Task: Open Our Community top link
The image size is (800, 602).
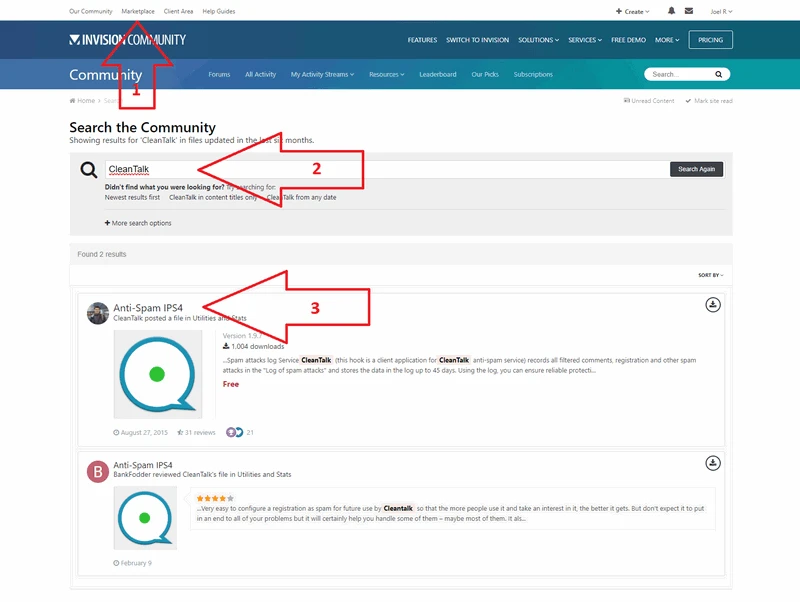Action: point(91,11)
